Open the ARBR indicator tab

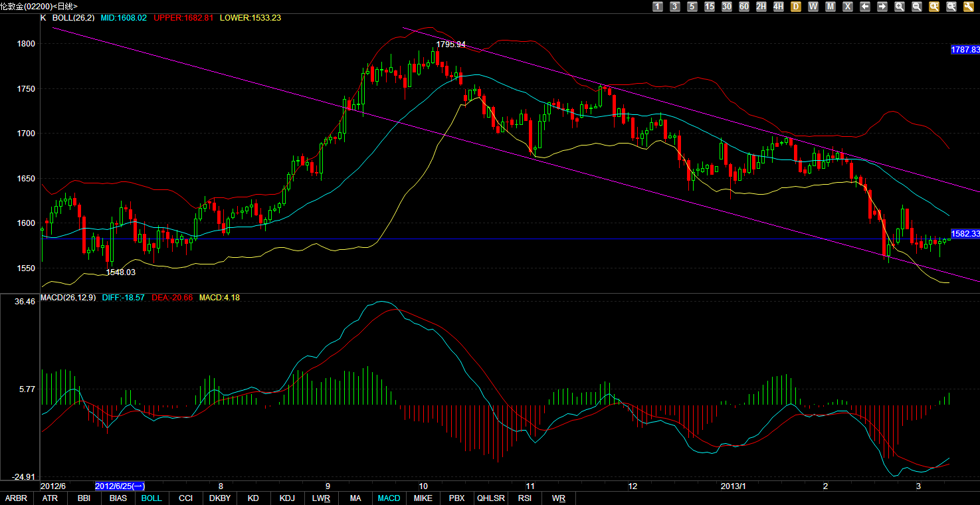pyautogui.click(x=16, y=498)
